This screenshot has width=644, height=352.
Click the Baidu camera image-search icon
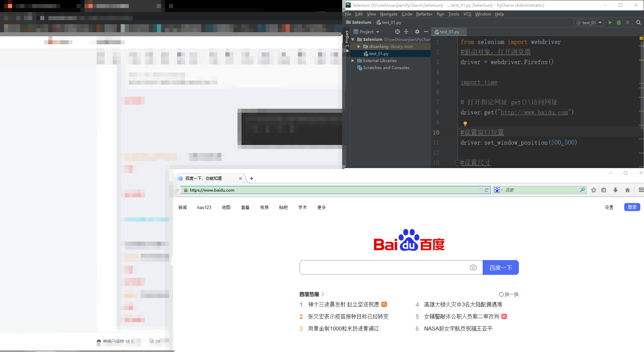pos(473,267)
